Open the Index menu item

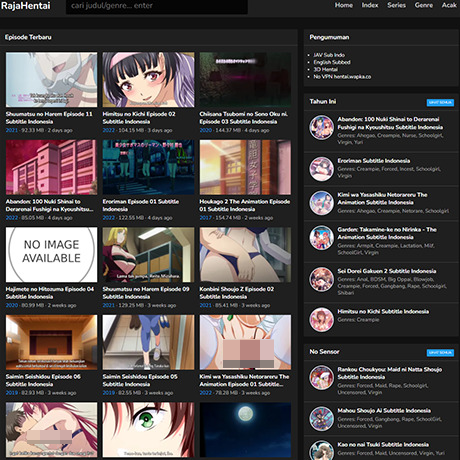point(370,5)
